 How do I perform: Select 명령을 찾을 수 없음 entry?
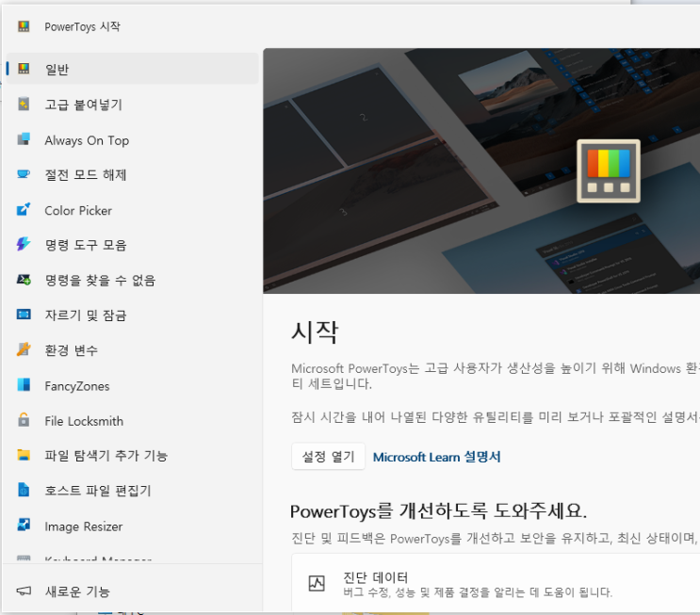pos(133,281)
